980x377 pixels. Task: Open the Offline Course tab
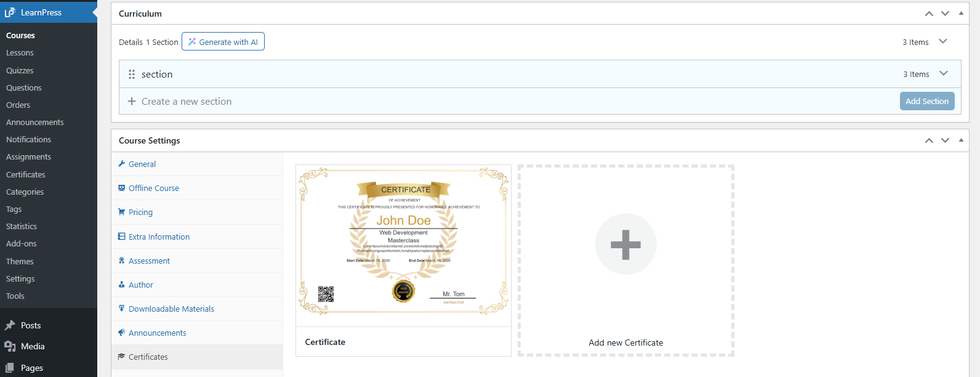197,188
